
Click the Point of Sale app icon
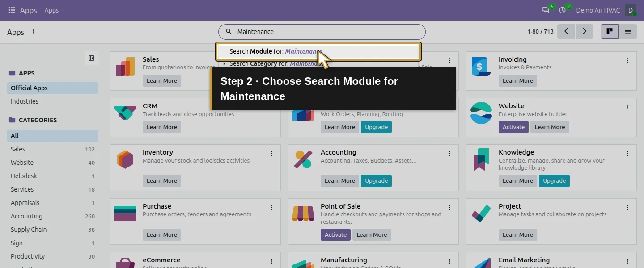[x=303, y=214]
